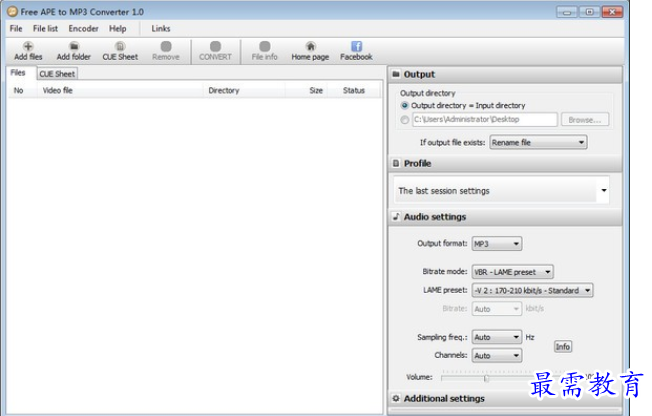The height and width of the screenshot is (416, 652).
Task: Click the app icon in title bar
Action: 12,12
